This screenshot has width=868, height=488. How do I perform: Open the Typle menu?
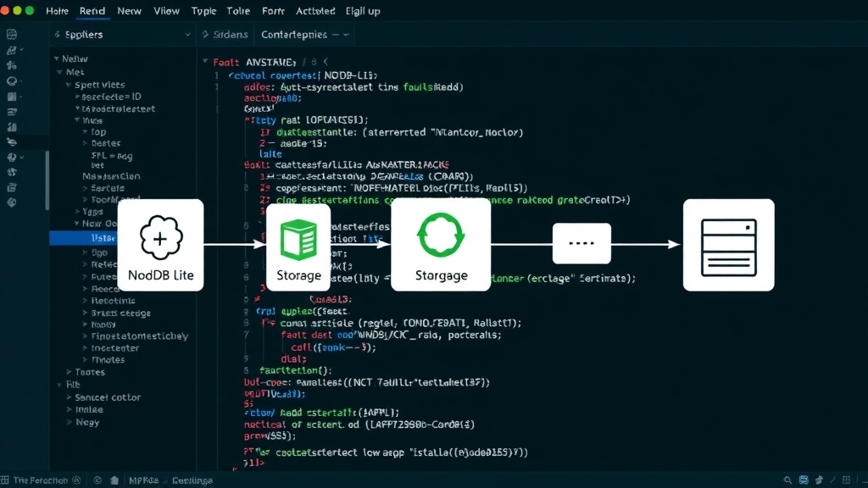pyautogui.click(x=203, y=11)
